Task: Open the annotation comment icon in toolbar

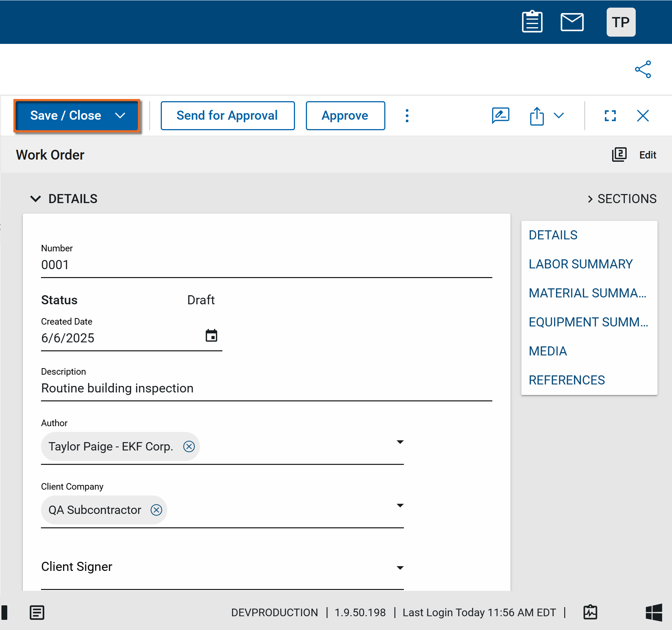Action: coord(500,116)
